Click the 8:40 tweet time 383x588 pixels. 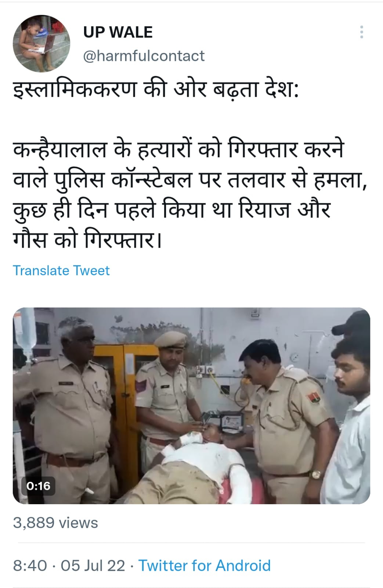click(30, 566)
